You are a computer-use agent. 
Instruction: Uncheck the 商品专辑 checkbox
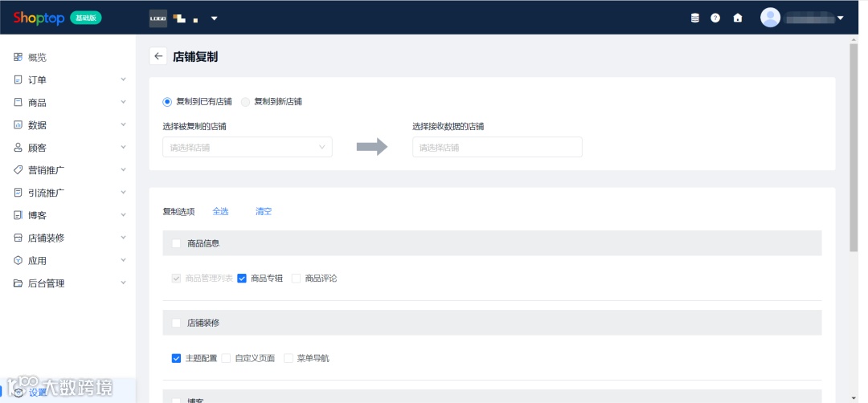(242, 279)
